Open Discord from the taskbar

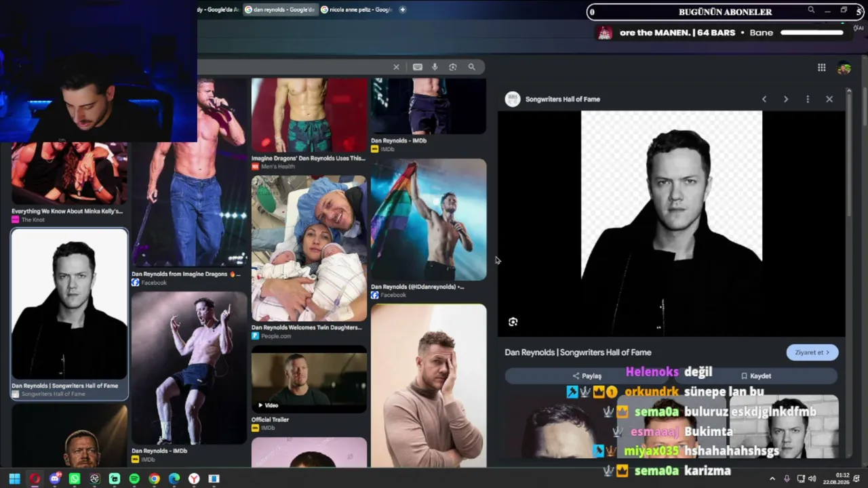click(55, 479)
